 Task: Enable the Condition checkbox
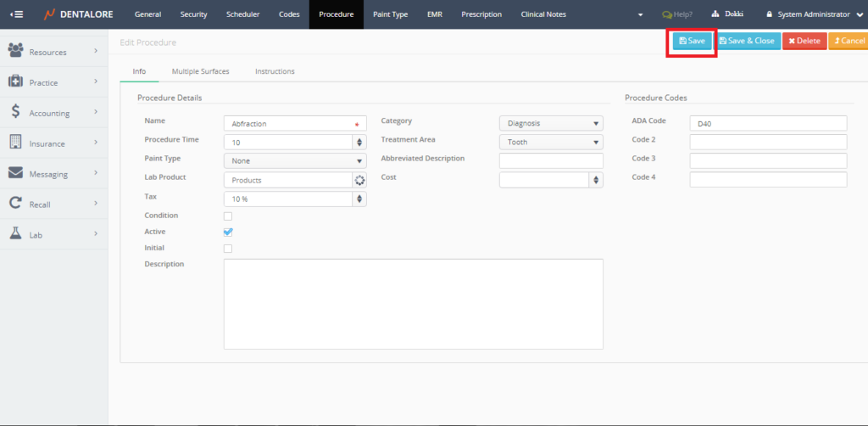227,216
